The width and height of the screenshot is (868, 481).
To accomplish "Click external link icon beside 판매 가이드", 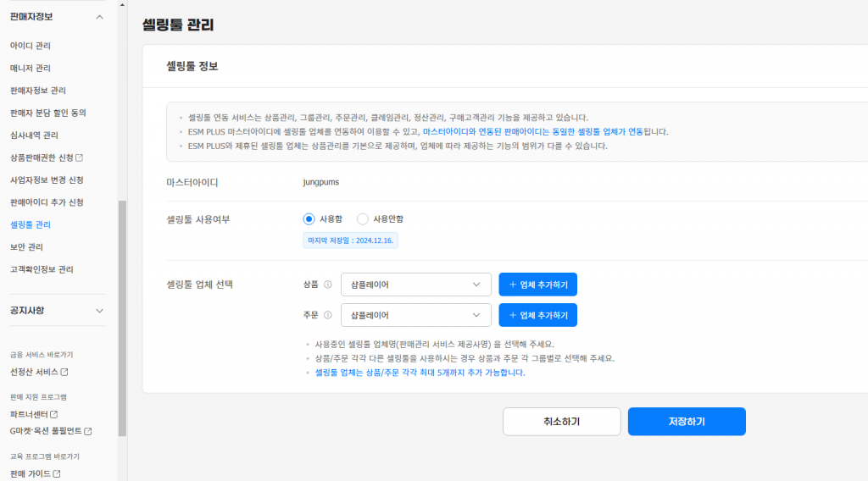I will pyautogui.click(x=57, y=474).
